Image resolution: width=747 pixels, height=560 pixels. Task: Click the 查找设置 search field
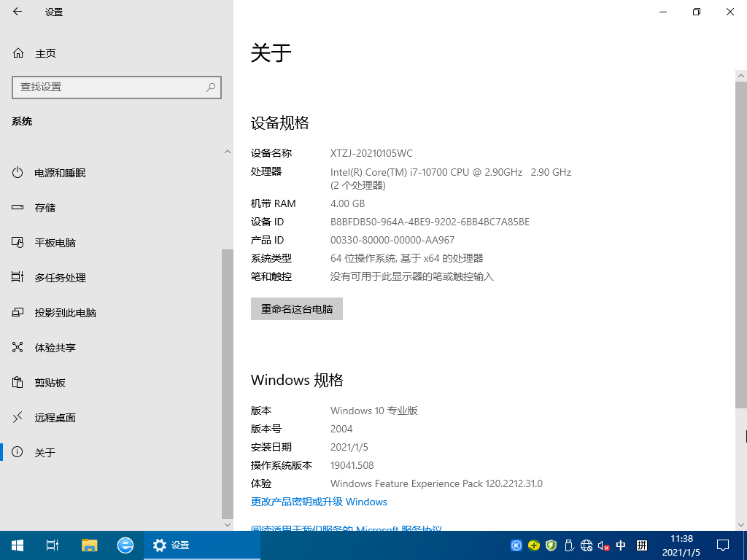(x=117, y=87)
